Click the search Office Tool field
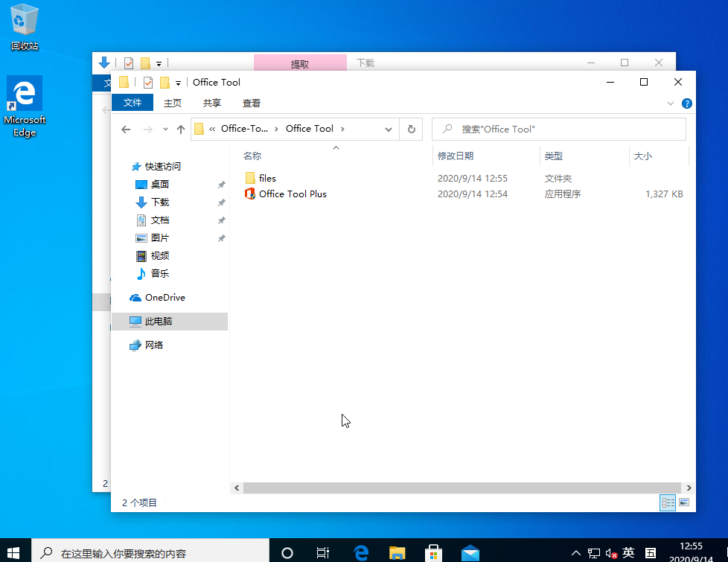This screenshot has width=728, height=562. pyautogui.click(x=559, y=129)
